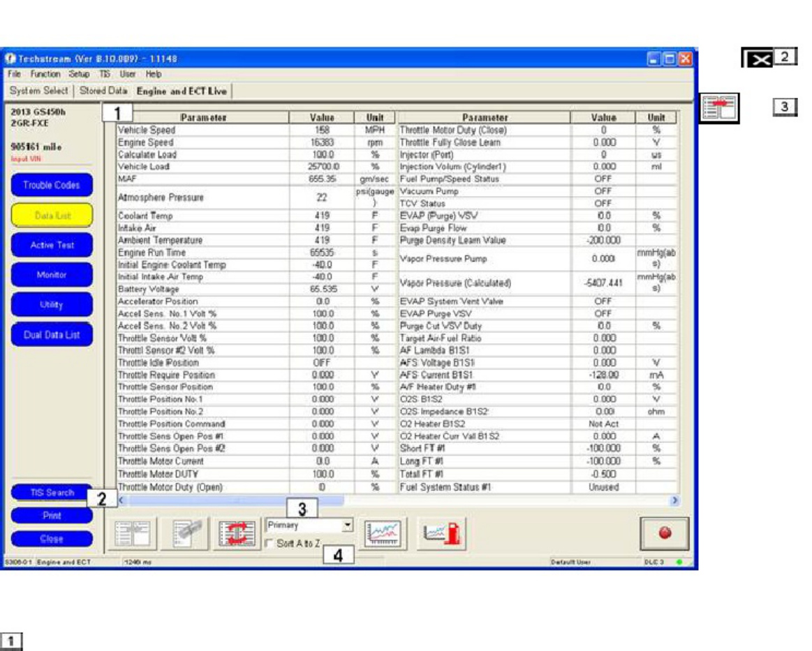The image size is (812, 651).
Task: Launch TIS Search
Action: coord(52,492)
